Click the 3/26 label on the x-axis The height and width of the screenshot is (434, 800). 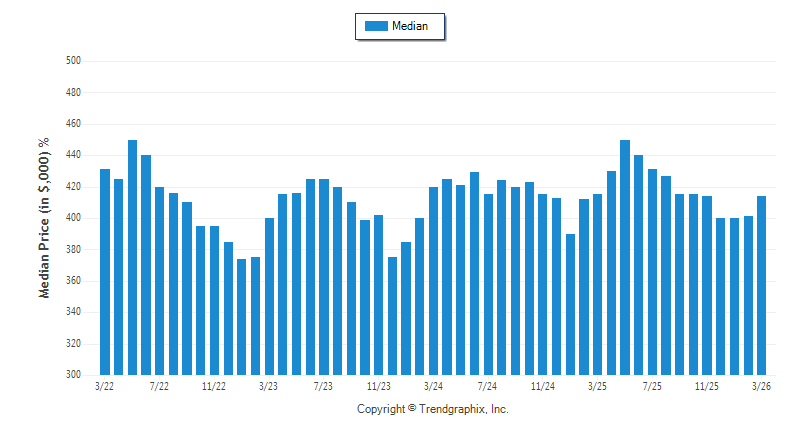pos(761,386)
